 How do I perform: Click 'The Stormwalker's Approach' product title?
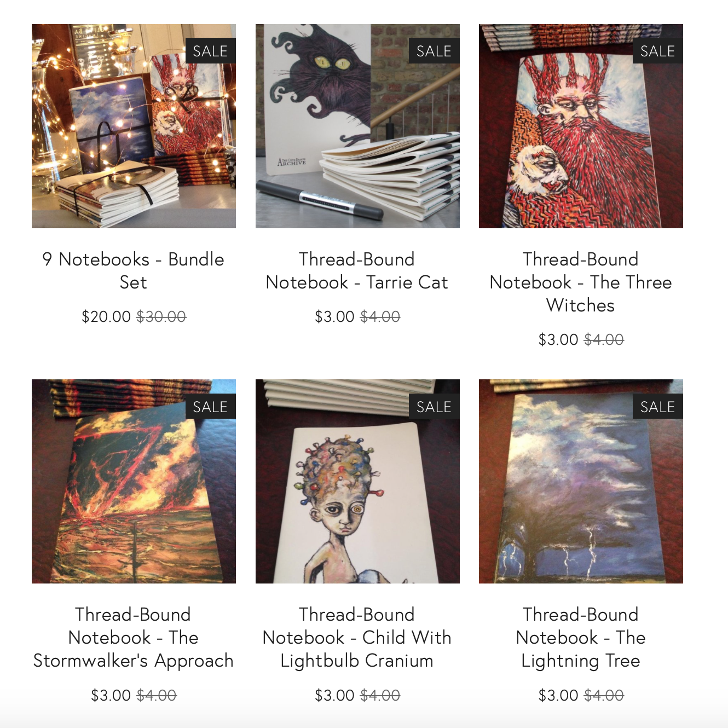coord(134,637)
